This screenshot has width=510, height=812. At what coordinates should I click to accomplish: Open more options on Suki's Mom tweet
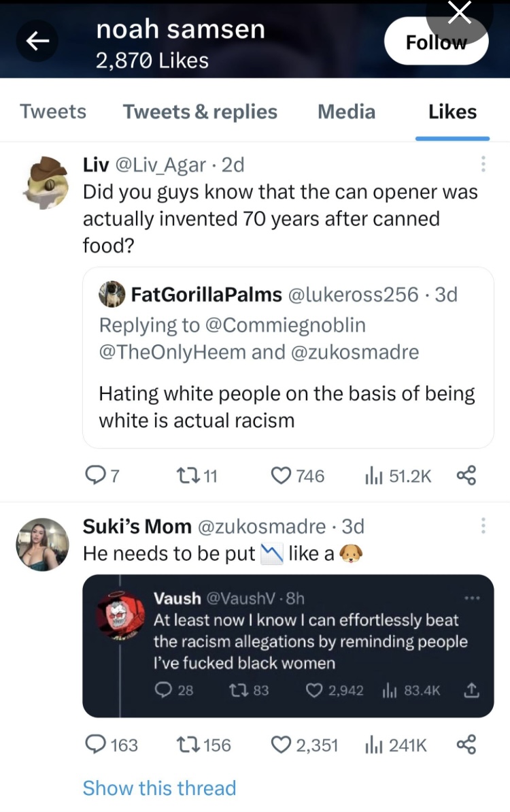(483, 525)
